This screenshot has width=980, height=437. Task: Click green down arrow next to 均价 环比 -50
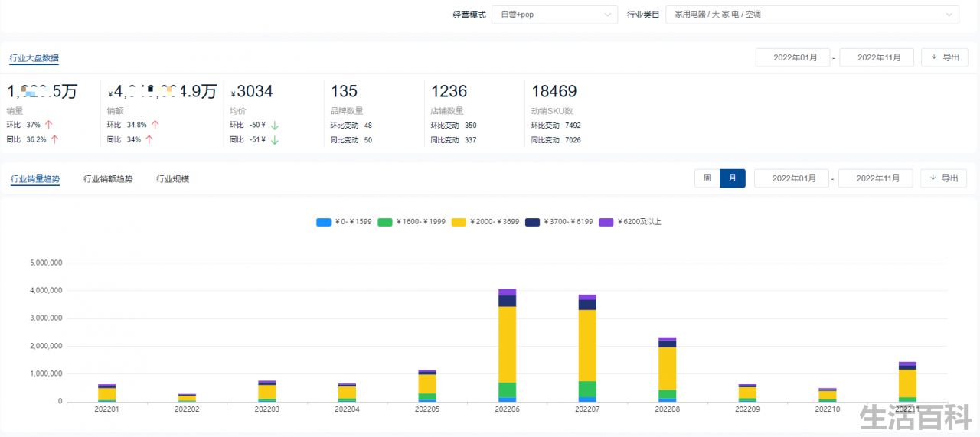[275, 125]
